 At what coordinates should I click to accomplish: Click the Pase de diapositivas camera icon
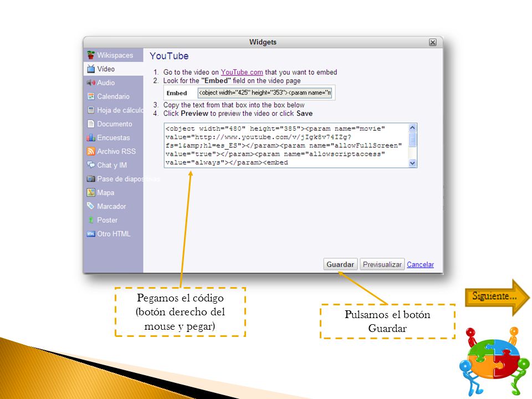(x=90, y=178)
